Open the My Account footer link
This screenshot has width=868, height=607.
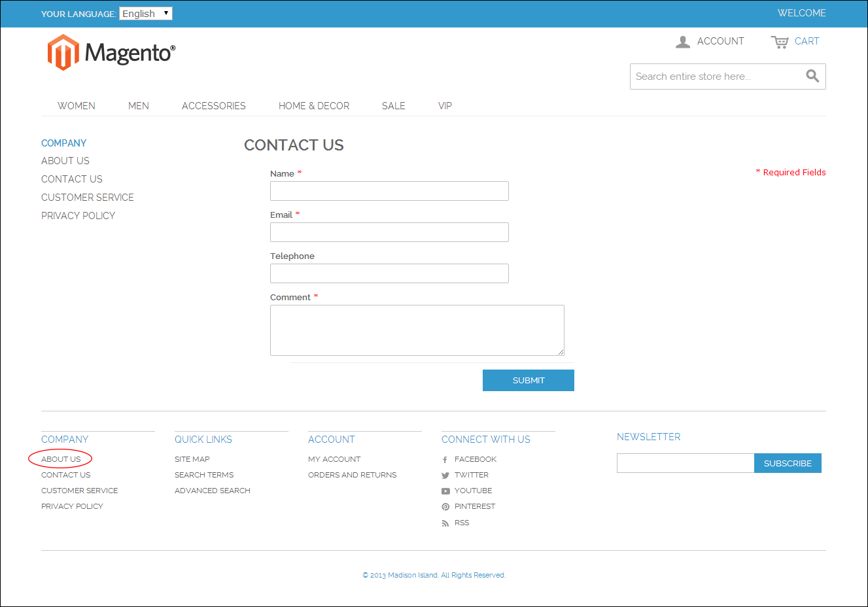(334, 459)
